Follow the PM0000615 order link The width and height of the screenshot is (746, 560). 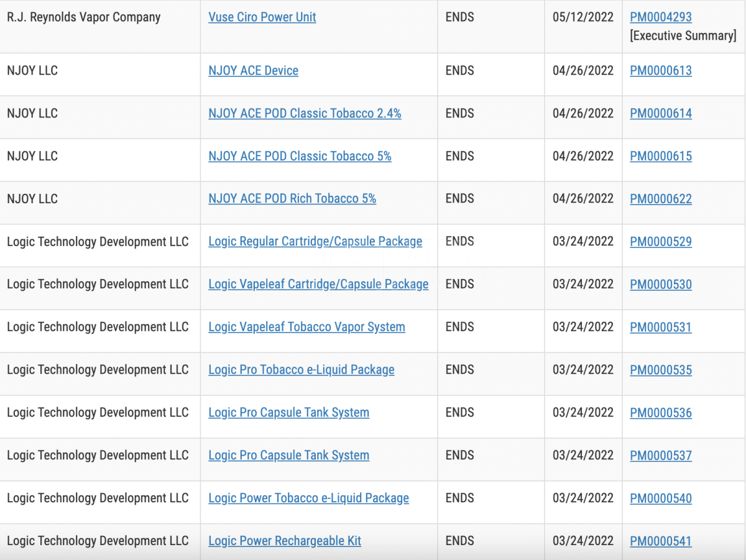[x=661, y=157]
